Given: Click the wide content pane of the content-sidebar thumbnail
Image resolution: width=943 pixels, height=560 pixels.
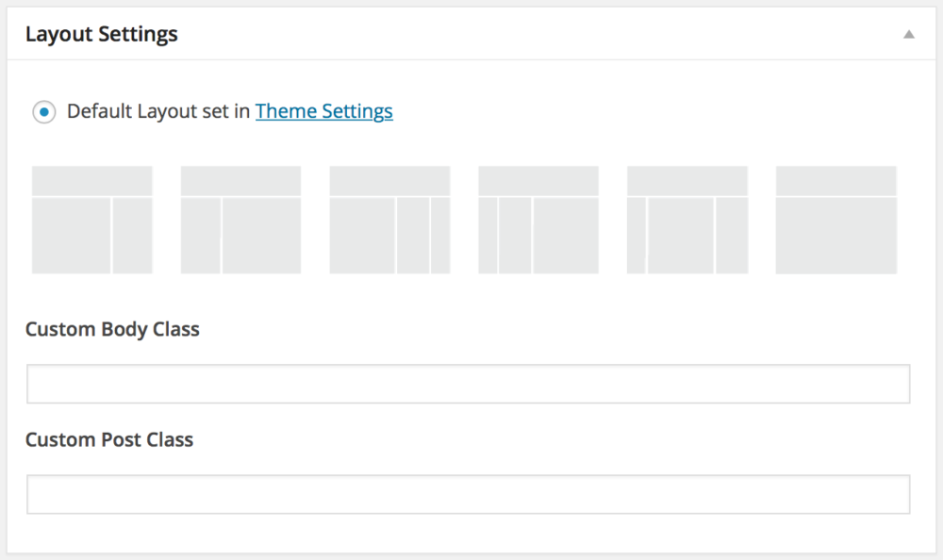Looking at the screenshot, I should pos(71,235).
